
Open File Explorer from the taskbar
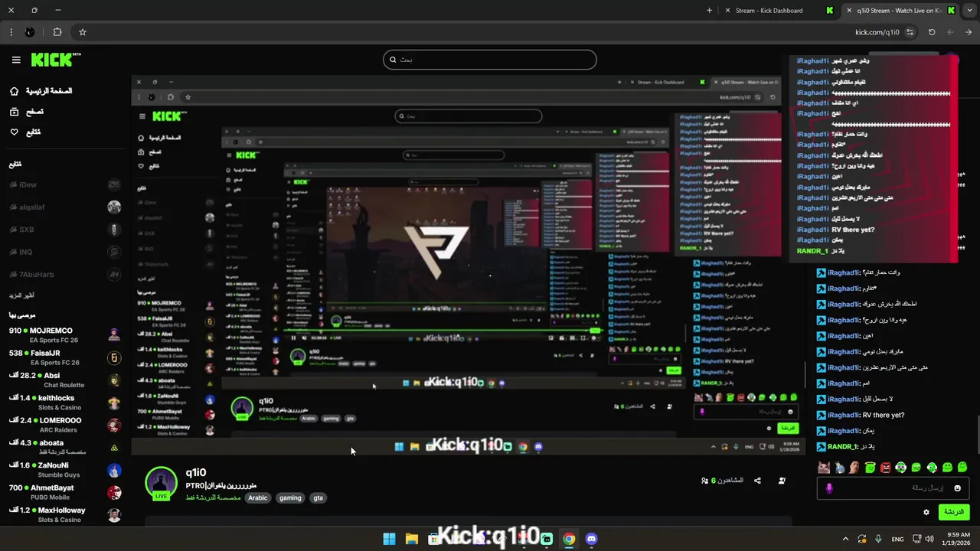point(412,539)
